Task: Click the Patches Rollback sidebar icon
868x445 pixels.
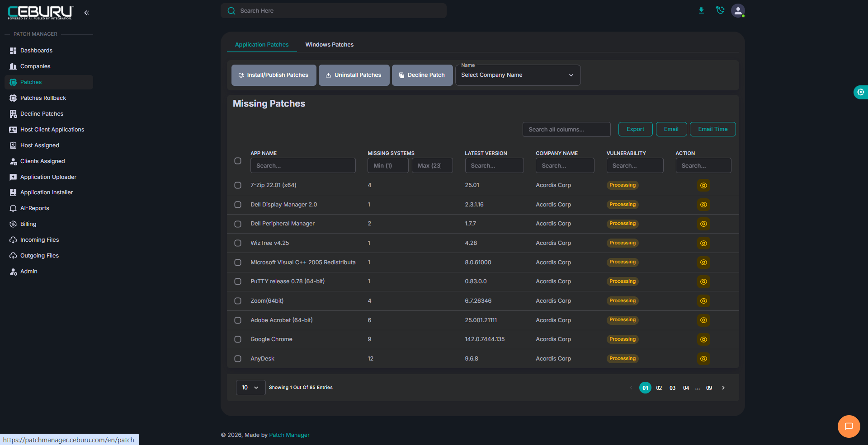Action: (x=13, y=98)
